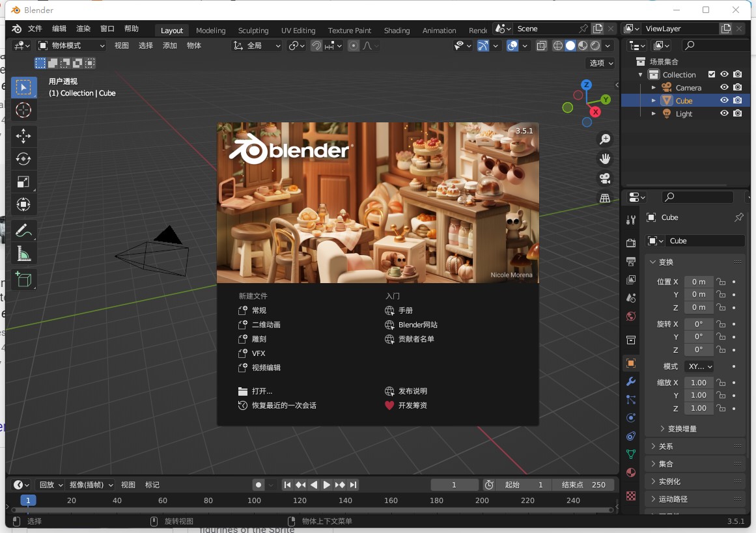Image resolution: width=756 pixels, height=533 pixels.
Task: Switch to the UV Editing tab
Action: [298, 31]
